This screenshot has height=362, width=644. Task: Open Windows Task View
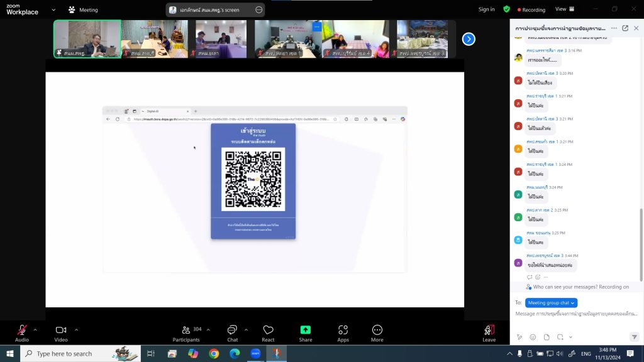pos(151,353)
